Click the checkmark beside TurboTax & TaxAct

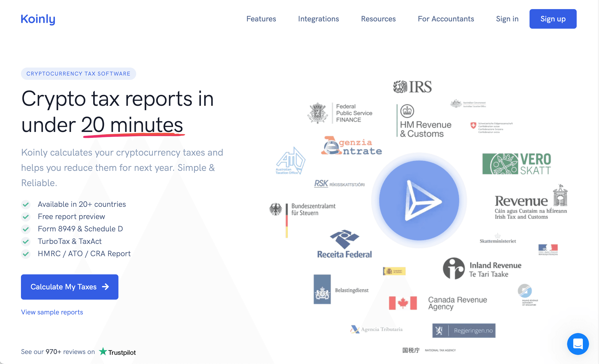pos(26,241)
